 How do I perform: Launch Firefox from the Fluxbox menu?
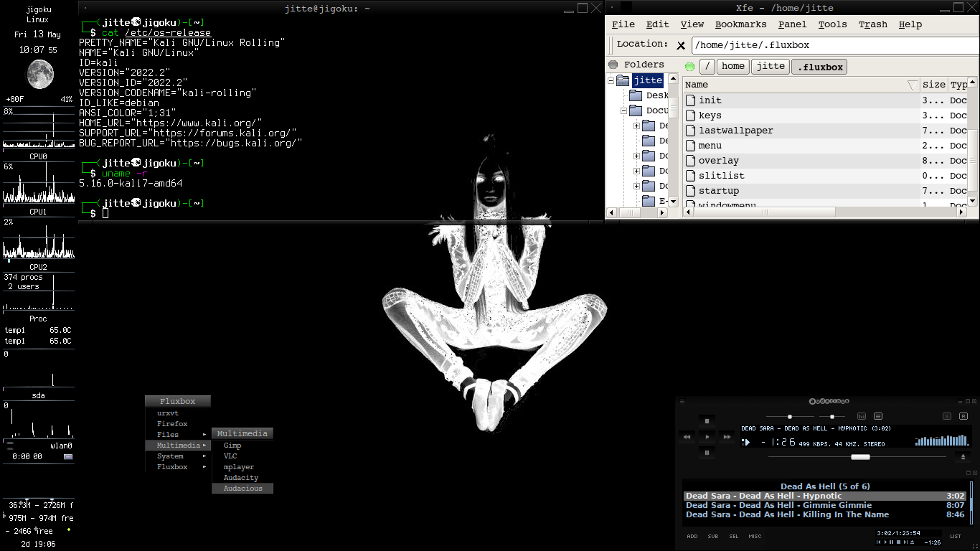[x=178, y=424]
